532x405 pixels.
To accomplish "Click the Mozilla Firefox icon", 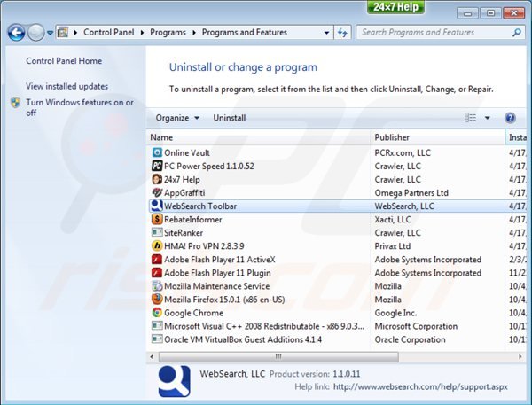I will [157, 300].
